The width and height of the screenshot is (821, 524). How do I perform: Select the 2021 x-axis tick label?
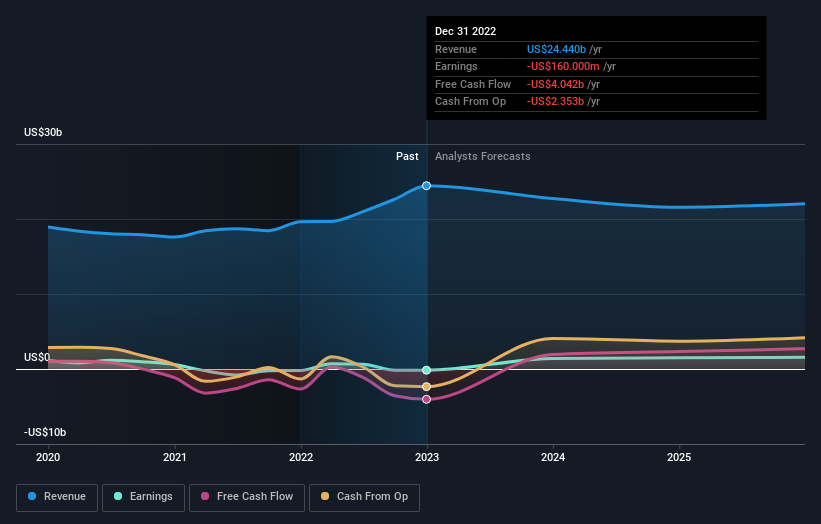click(175, 457)
